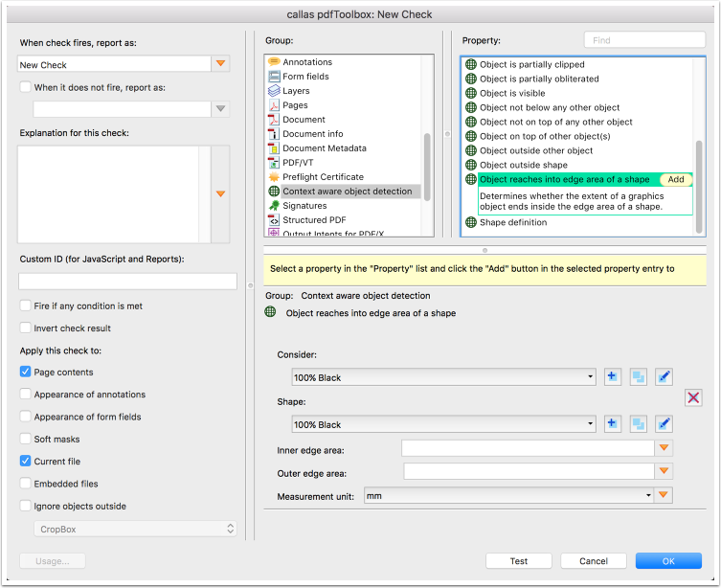Click the edit pencil icon next to Shape

tap(664, 424)
